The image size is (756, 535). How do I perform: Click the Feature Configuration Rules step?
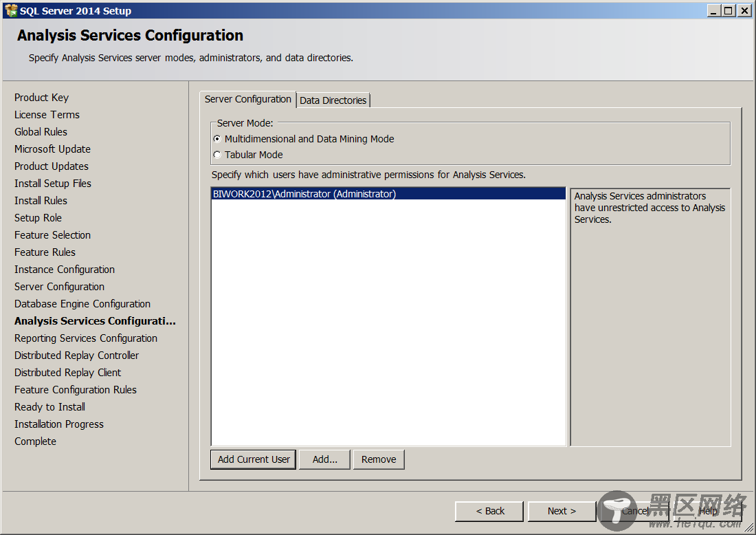click(75, 390)
